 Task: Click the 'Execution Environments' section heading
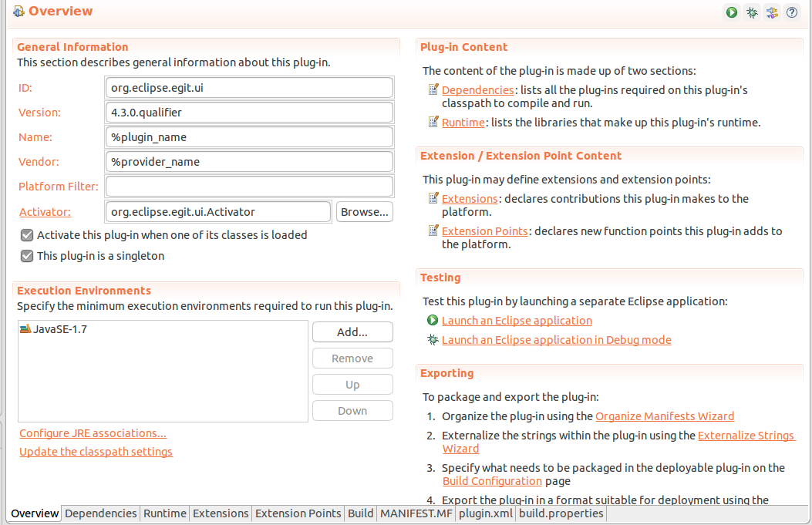point(84,291)
